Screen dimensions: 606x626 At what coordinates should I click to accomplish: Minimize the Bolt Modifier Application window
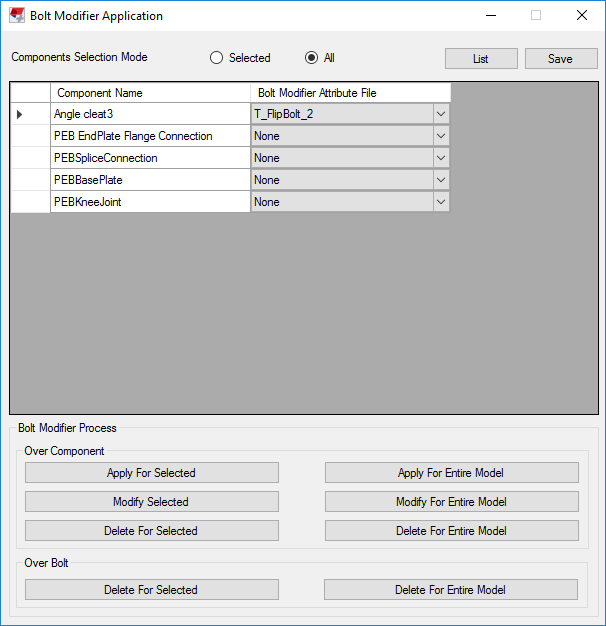[491, 16]
